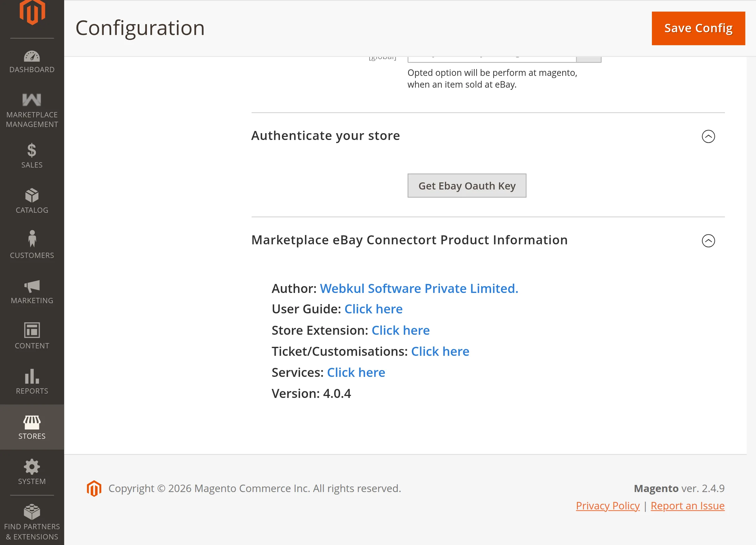Open the System gear icon
The image size is (756, 545).
point(32,467)
